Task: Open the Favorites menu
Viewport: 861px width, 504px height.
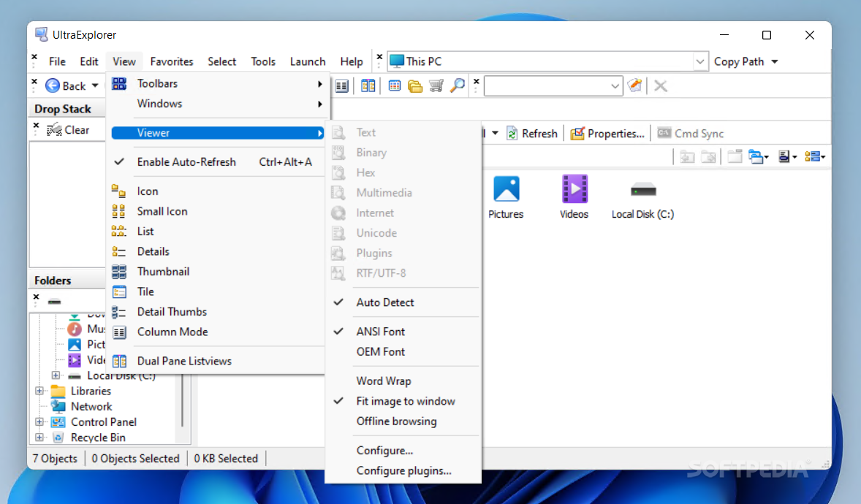Action: click(x=171, y=61)
